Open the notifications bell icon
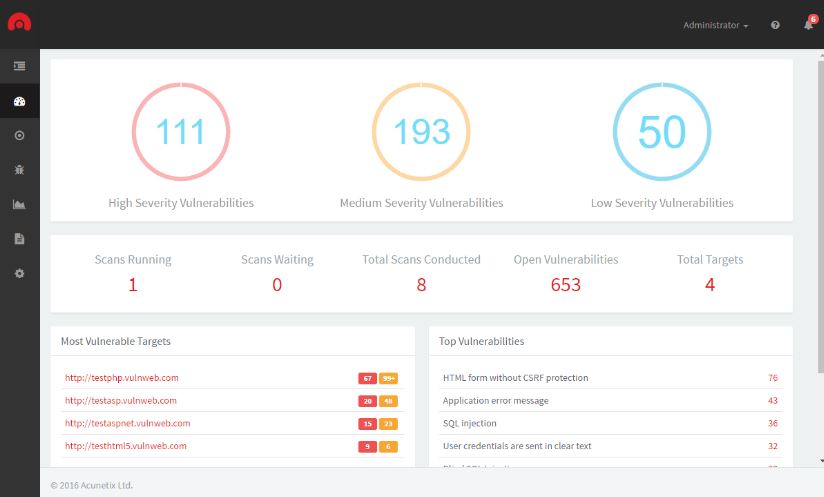This screenshot has height=497, width=824. click(x=809, y=25)
